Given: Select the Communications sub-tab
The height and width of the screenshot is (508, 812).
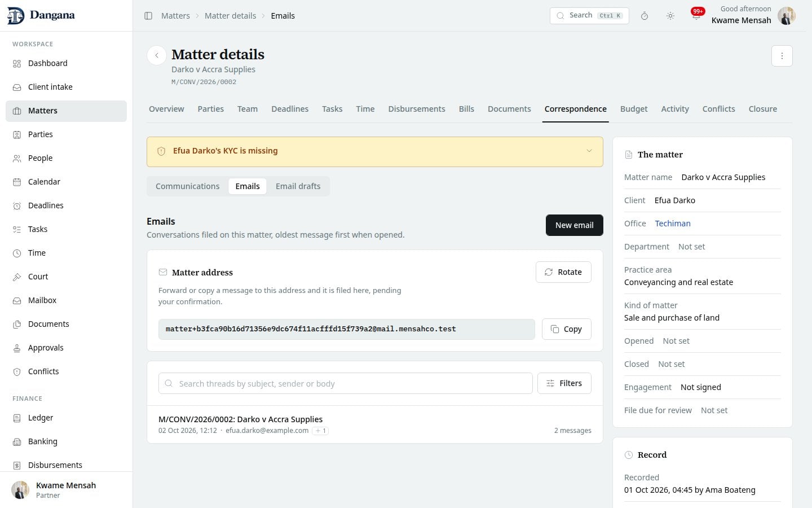Looking at the screenshot, I should tap(188, 186).
